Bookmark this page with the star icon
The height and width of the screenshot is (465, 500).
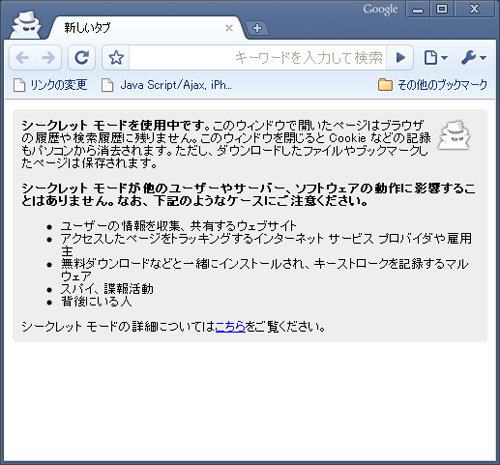116,58
